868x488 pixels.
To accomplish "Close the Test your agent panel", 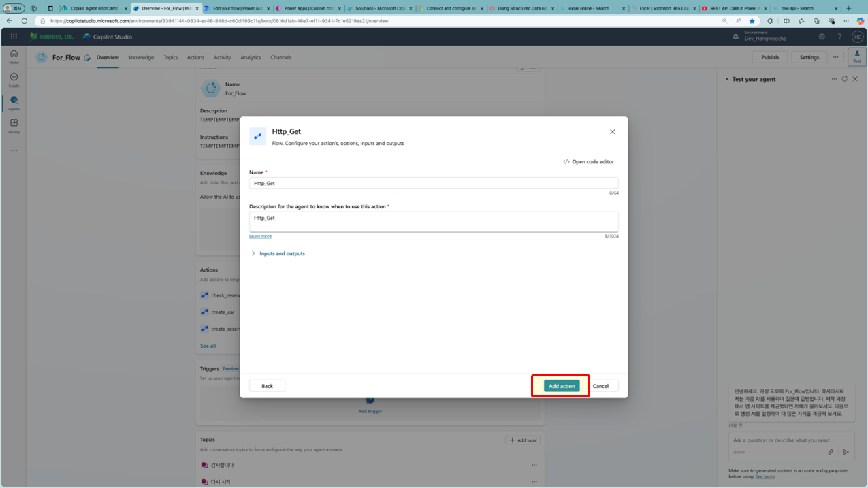I will pos(855,79).
